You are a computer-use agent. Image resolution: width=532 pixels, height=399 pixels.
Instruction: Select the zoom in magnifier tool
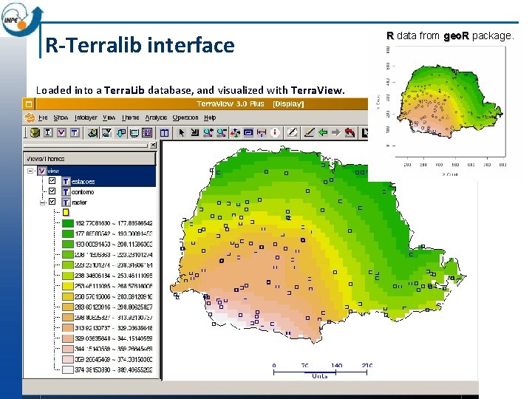(208, 133)
